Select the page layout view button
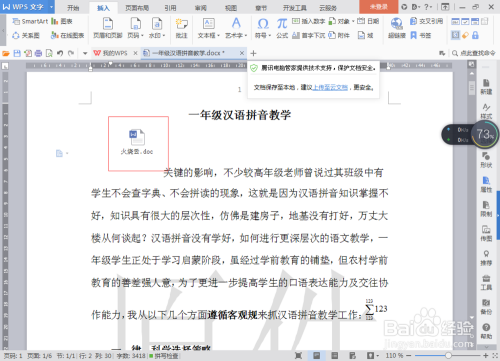Image resolution: width=500 pixels, height=361 pixels. (x=316, y=356)
